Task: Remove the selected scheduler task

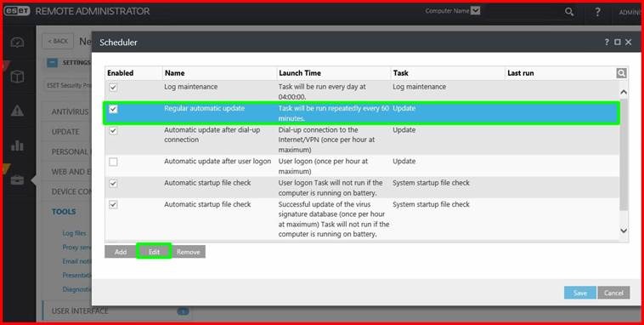Action: 188,252
